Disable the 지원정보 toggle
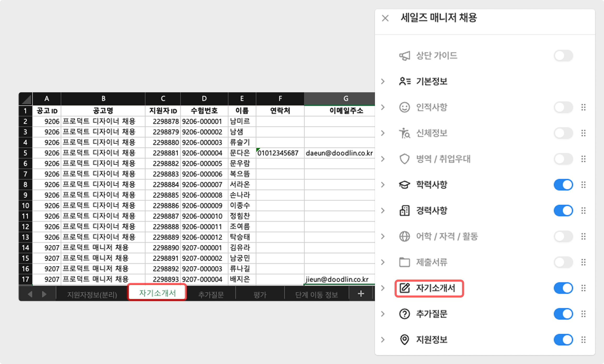604x364 pixels. point(563,340)
